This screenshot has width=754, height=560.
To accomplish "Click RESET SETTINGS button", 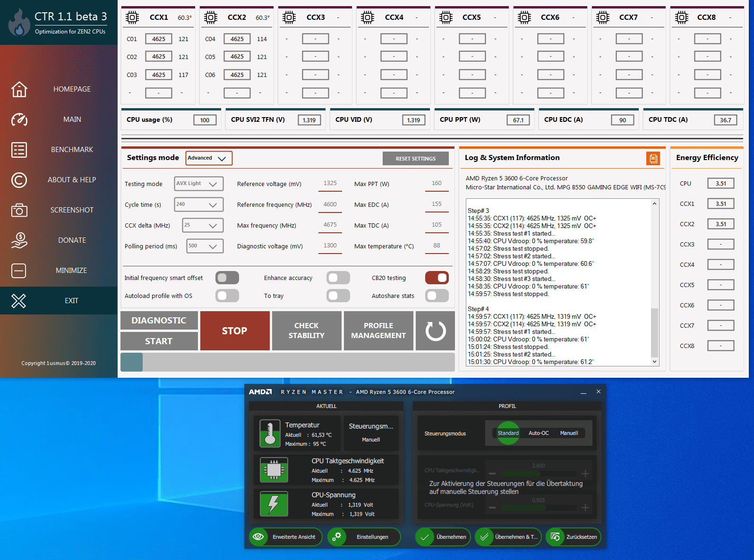I will 416,159.
